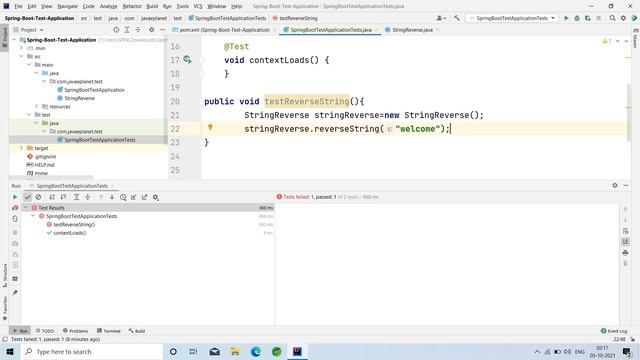
Task: Open File Explorer from taskbar
Action: pyautogui.click(x=235, y=351)
